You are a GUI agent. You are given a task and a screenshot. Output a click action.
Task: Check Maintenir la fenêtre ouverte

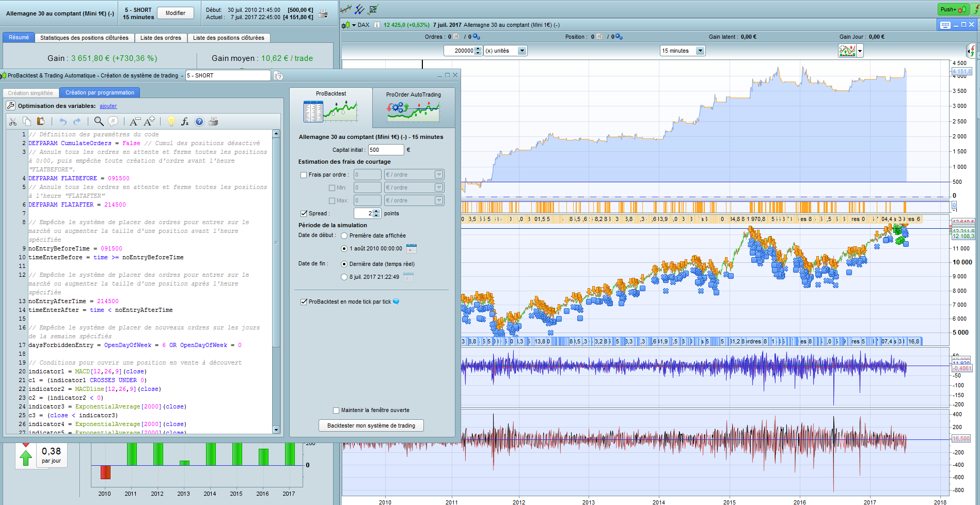tap(336, 411)
